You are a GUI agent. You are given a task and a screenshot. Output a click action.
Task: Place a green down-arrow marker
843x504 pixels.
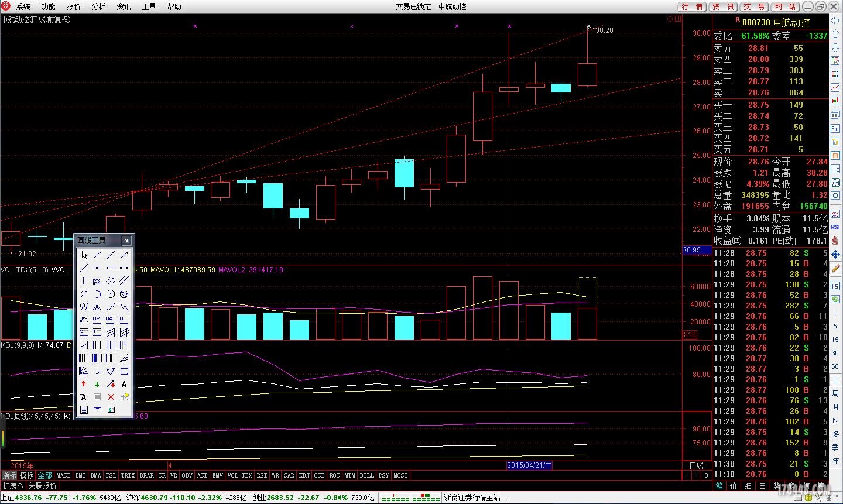click(97, 384)
